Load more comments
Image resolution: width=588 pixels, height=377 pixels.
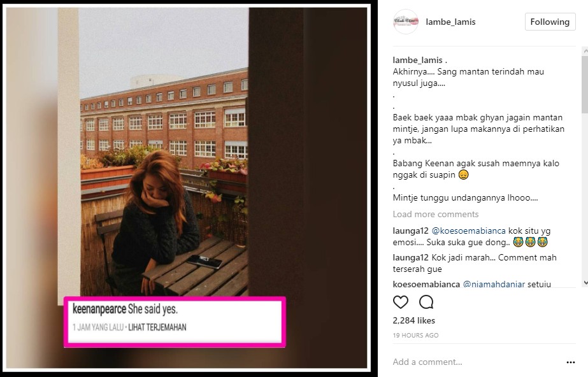pyautogui.click(x=436, y=214)
